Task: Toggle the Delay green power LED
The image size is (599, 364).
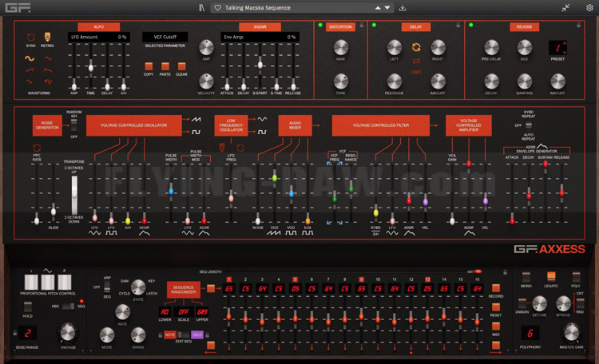Action: 374,26
